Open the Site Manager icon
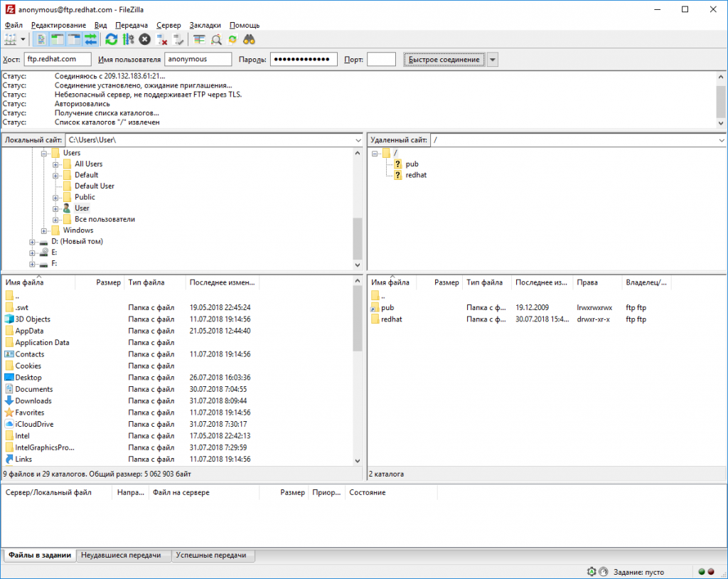Image resolution: width=728 pixels, height=579 pixels. (x=10, y=39)
